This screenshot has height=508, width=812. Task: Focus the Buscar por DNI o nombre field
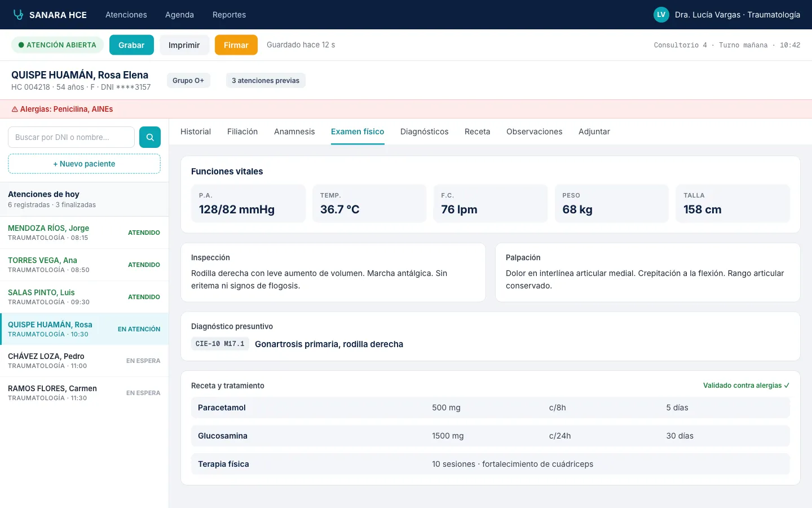tap(71, 137)
